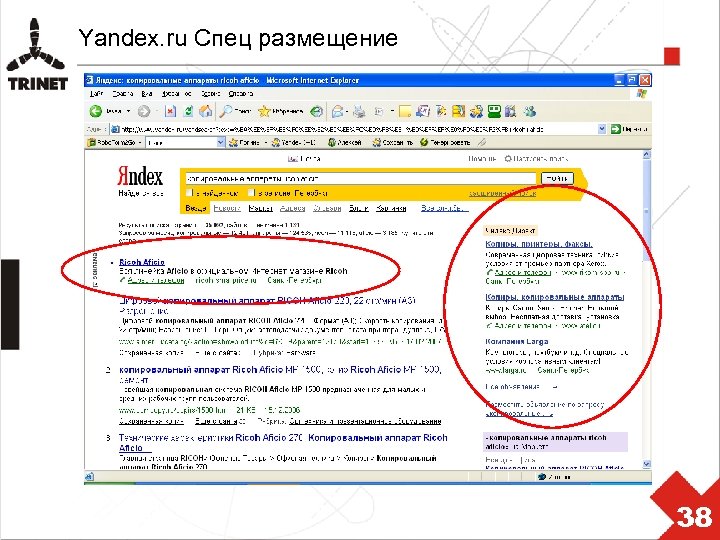Screen dimensions: 720x540
Task: Open the Favorites (Избранное) menu
Action: click(x=176, y=94)
